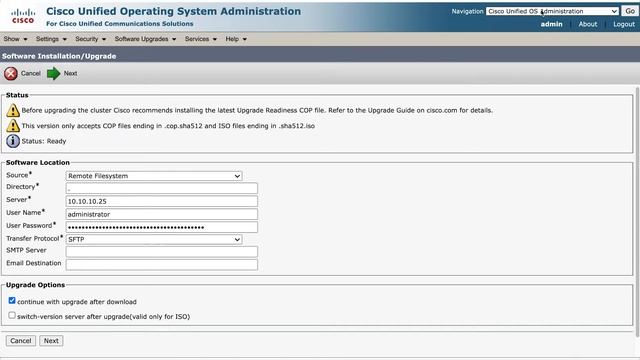This screenshot has height=360, width=640.
Task: Open the Source dropdown showing Remote Filesystem
Action: (x=154, y=176)
